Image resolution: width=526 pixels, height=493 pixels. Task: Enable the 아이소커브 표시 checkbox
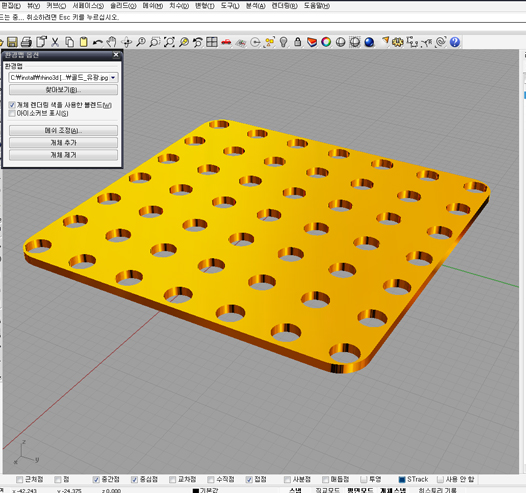click(x=12, y=113)
